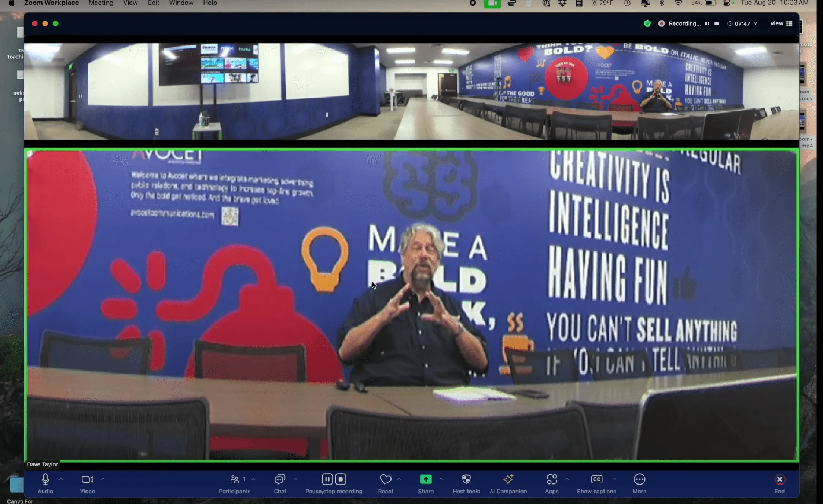The height and width of the screenshot is (504, 823).
Task: Open audio options chevron next to Audio
Action: point(61,479)
